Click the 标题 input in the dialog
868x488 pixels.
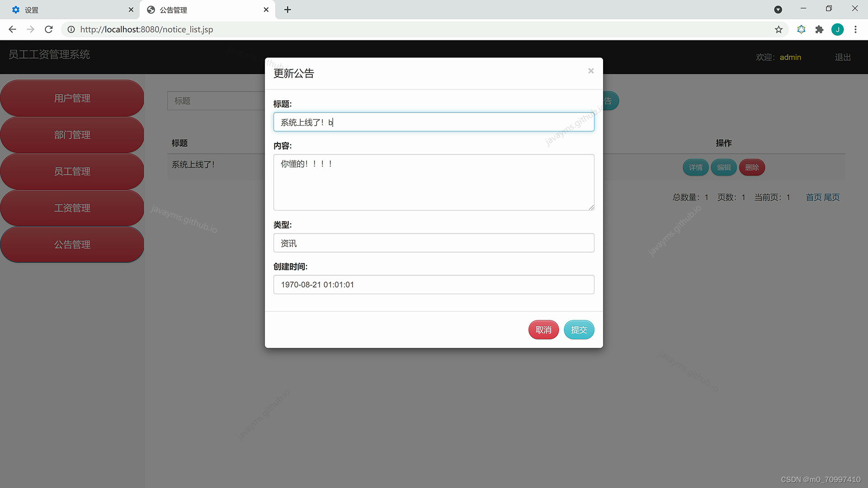pyautogui.click(x=434, y=122)
